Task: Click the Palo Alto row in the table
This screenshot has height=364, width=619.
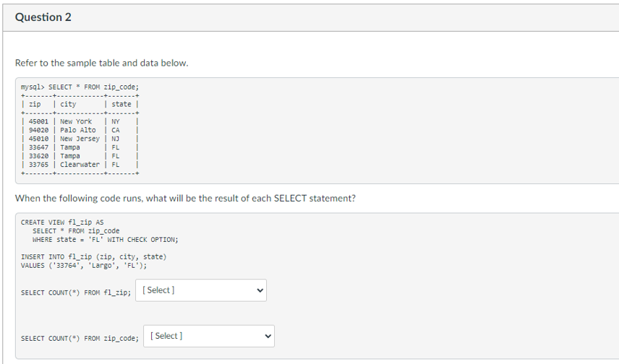Action: pos(80,130)
